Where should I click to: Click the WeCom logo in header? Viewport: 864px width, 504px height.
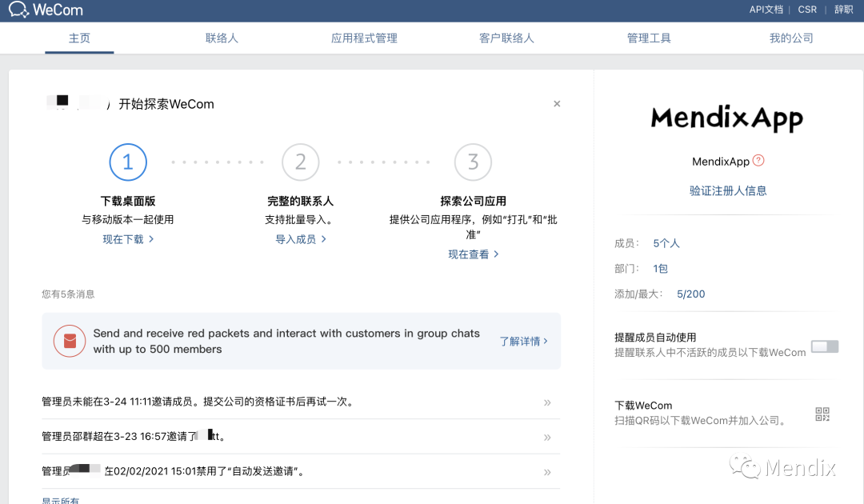point(46,10)
